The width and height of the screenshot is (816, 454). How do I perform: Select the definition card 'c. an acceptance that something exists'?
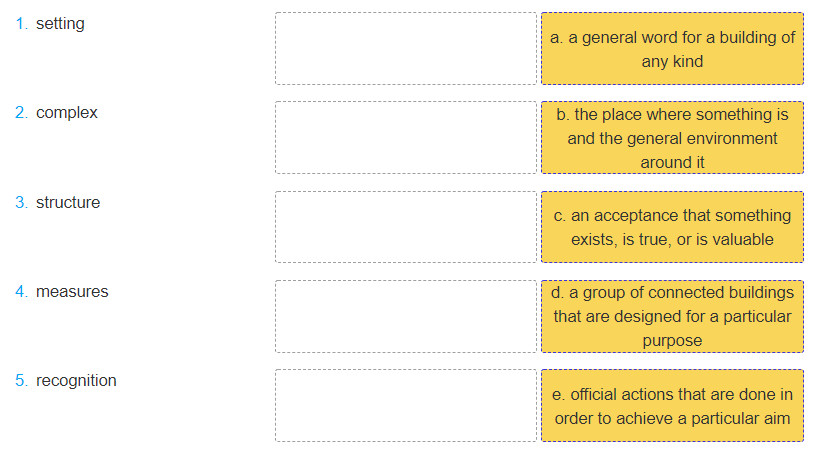[672, 227]
